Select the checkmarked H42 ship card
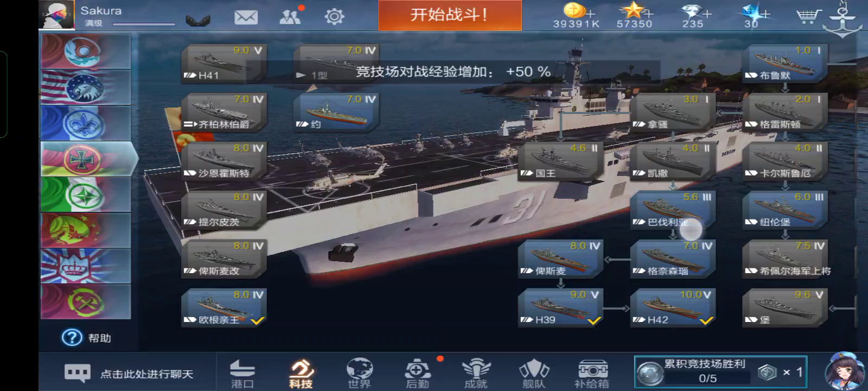The height and width of the screenshot is (391, 868). [x=673, y=308]
